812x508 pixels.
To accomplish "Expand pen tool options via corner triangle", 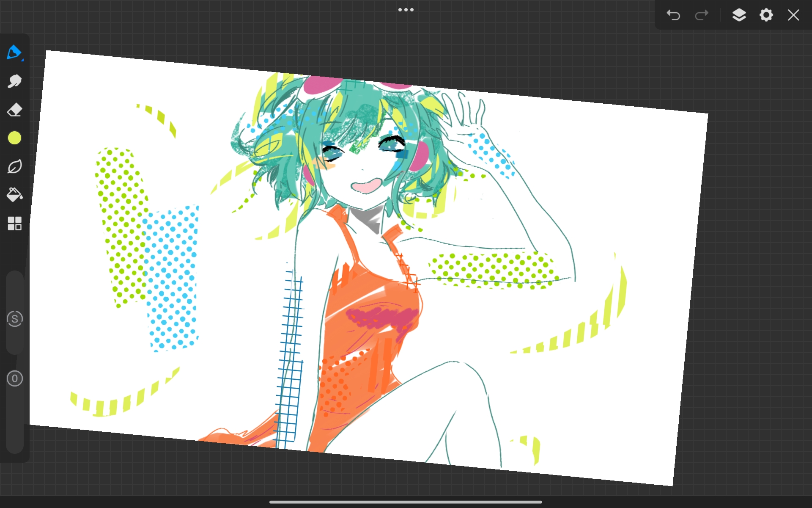I will point(22,61).
